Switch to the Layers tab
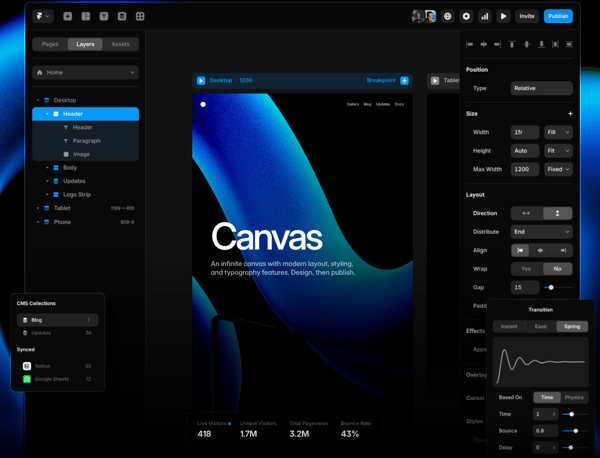 coord(85,44)
